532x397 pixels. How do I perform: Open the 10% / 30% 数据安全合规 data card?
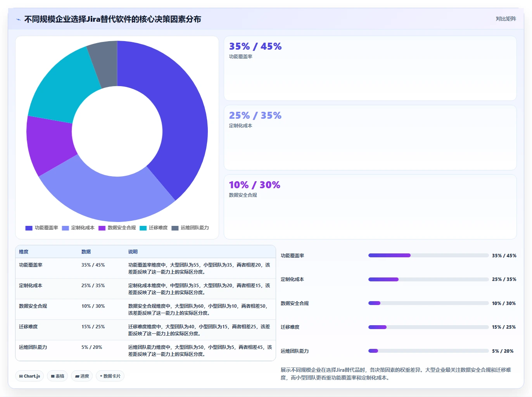(370, 207)
